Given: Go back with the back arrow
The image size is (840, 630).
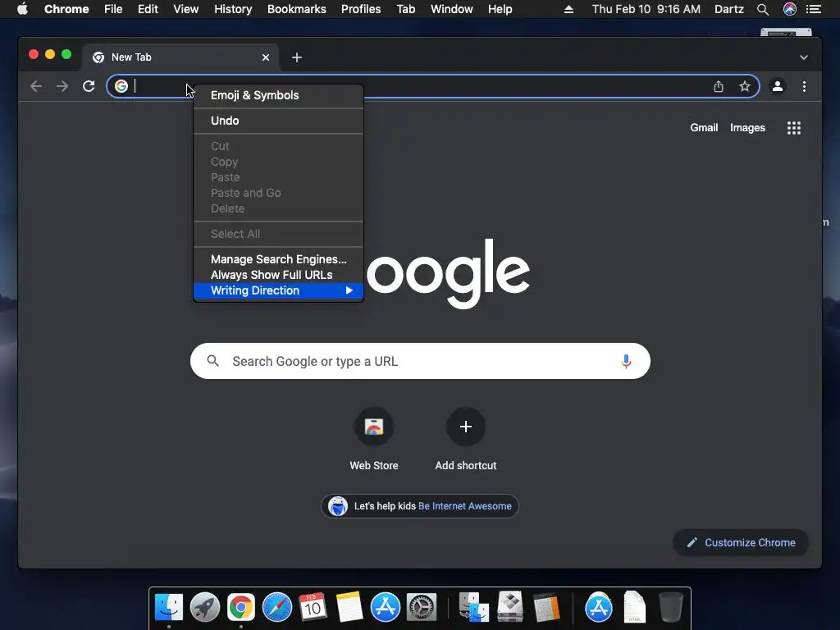Looking at the screenshot, I should 36,86.
